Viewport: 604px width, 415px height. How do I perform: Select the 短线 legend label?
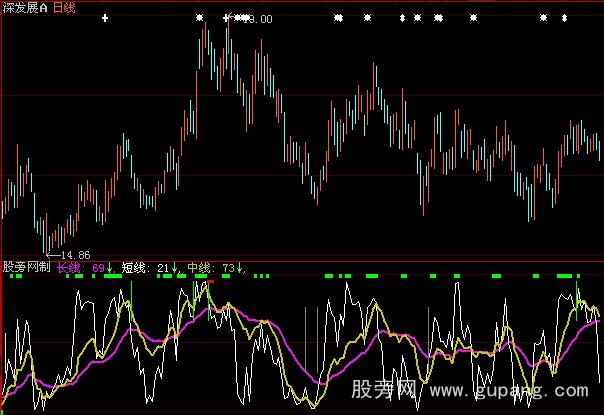click(134, 267)
